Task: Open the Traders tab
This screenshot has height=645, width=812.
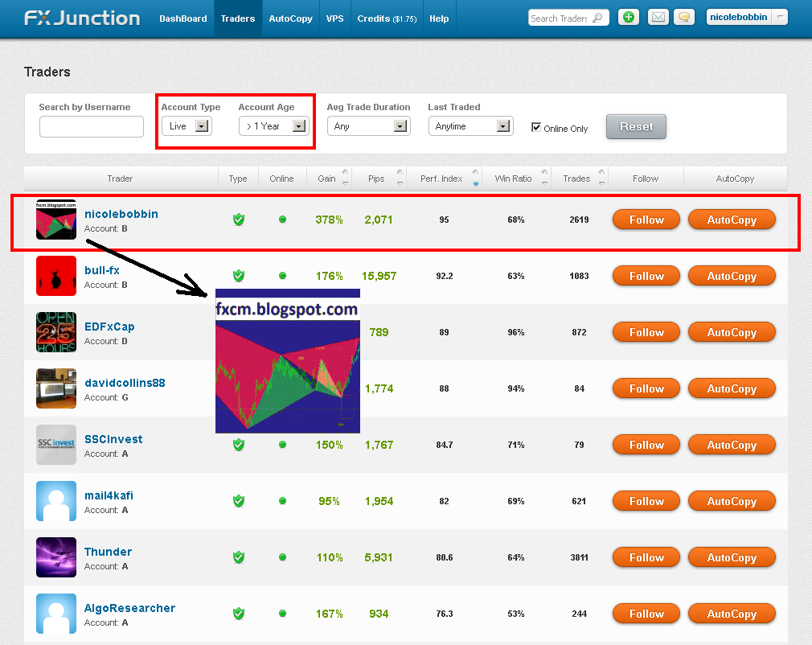Action: tap(238, 18)
